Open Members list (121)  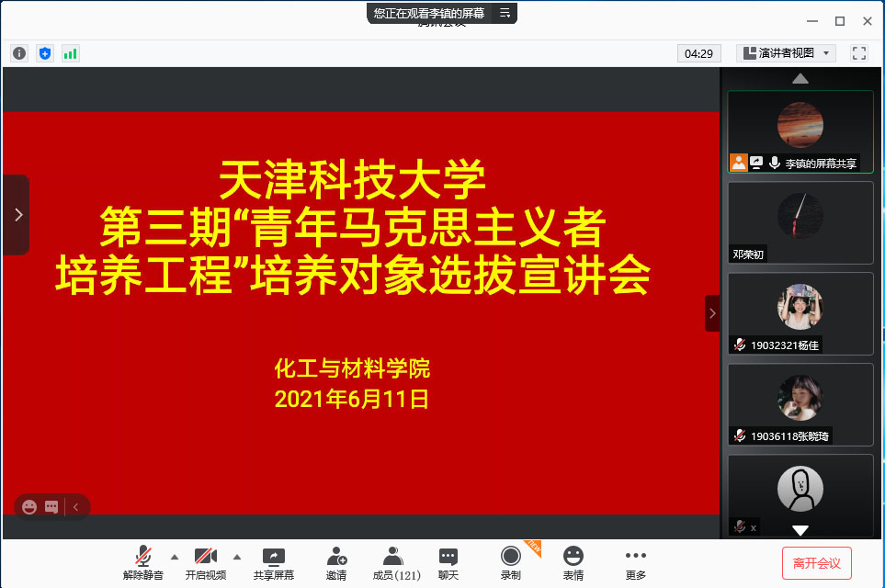coord(395,562)
